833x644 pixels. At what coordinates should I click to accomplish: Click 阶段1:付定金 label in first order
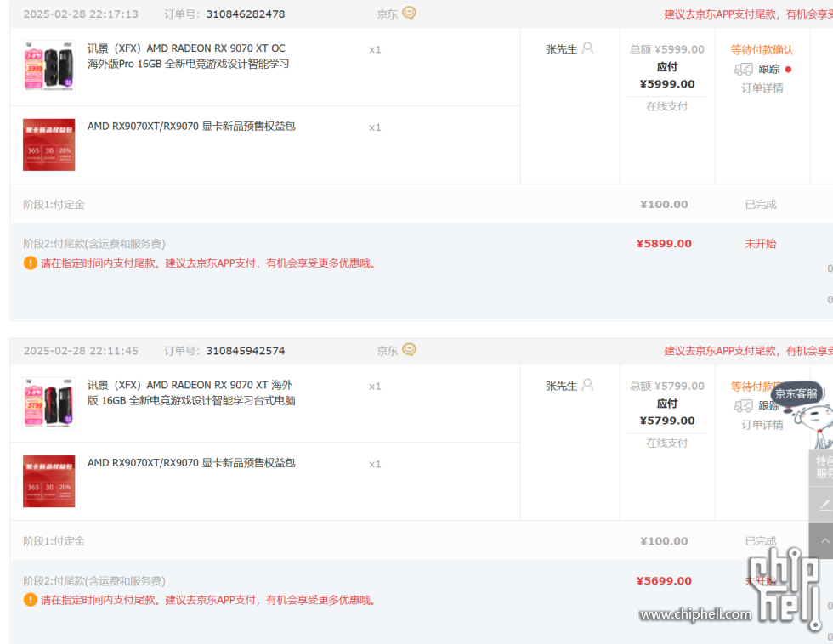point(54,205)
